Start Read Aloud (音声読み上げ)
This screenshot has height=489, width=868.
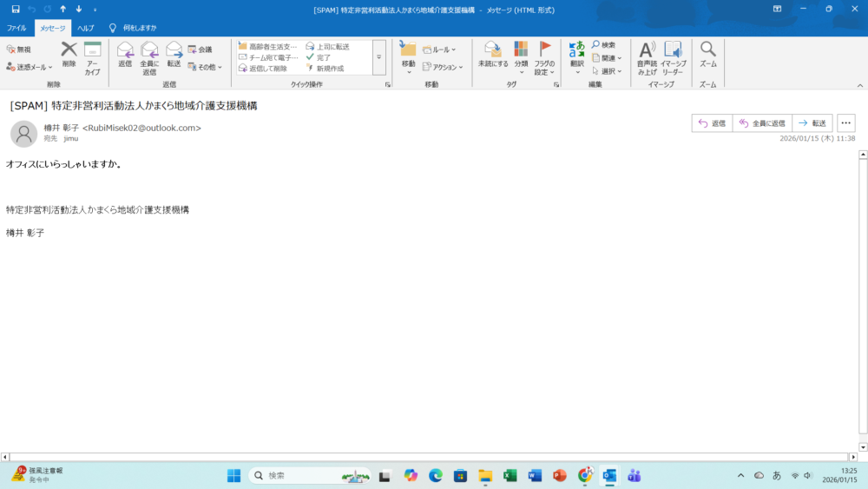(647, 50)
